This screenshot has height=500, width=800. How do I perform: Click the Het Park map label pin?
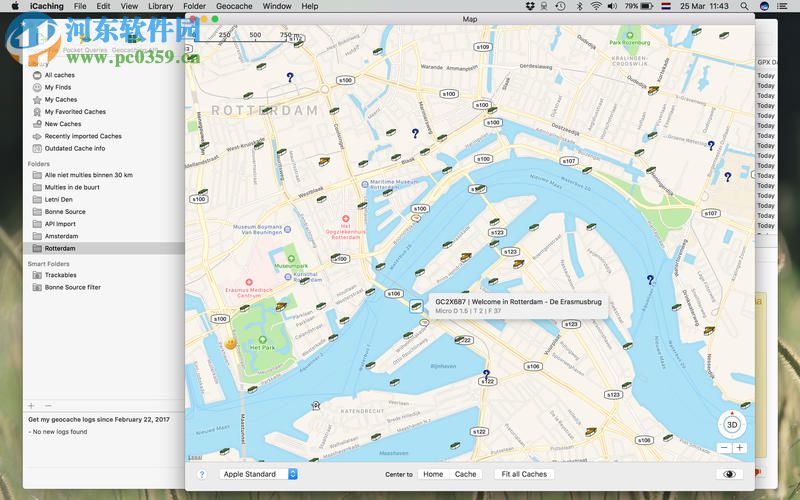(x=262, y=339)
